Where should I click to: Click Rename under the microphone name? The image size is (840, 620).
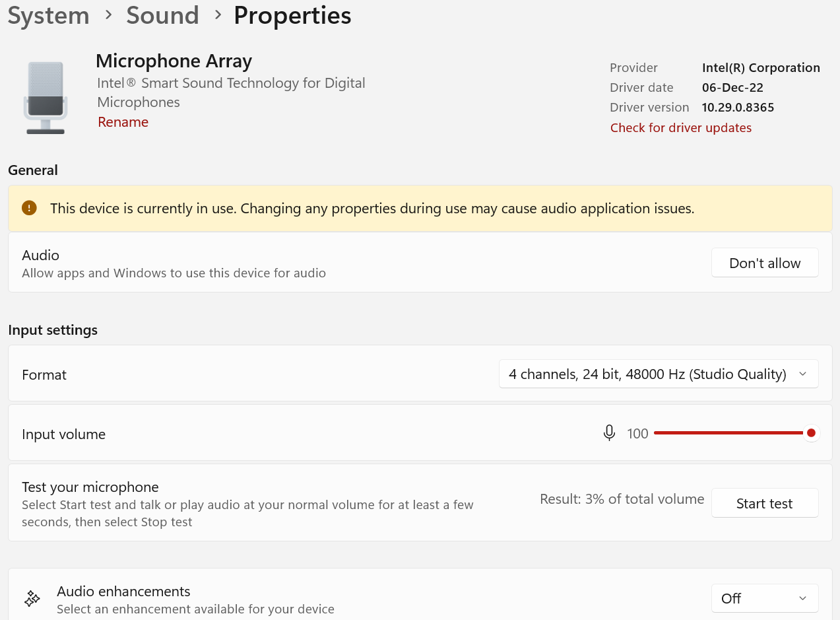(123, 122)
